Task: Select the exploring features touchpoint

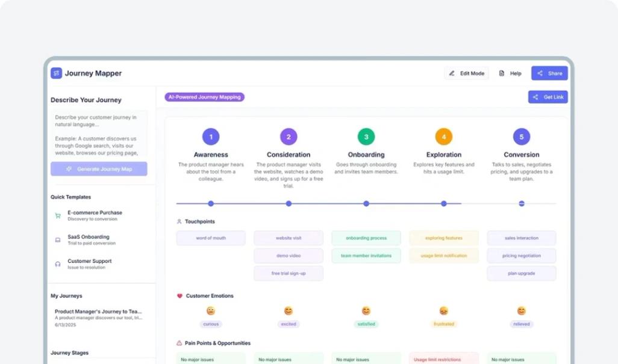Action: point(444,238)
